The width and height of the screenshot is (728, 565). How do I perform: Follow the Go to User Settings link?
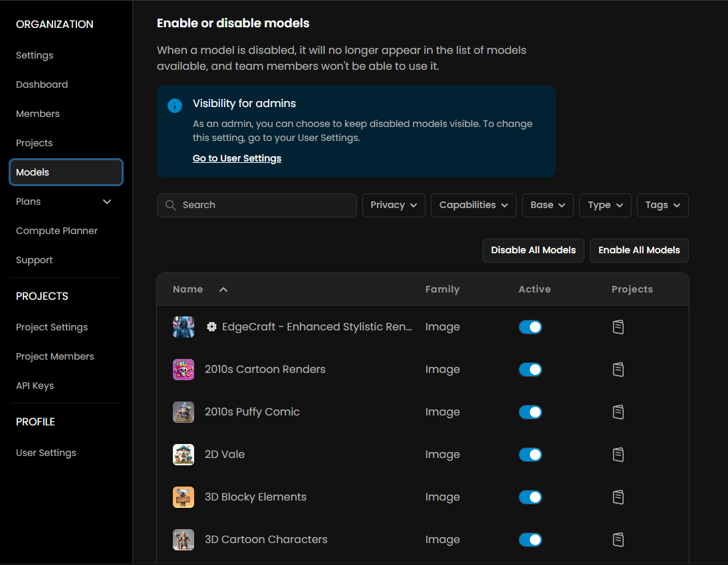pyautogui.click(x=237, y=158)
